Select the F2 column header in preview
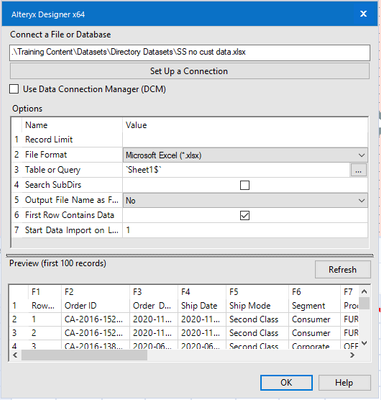The width and height of the screenshot is (381, 400). pos(95,292)
